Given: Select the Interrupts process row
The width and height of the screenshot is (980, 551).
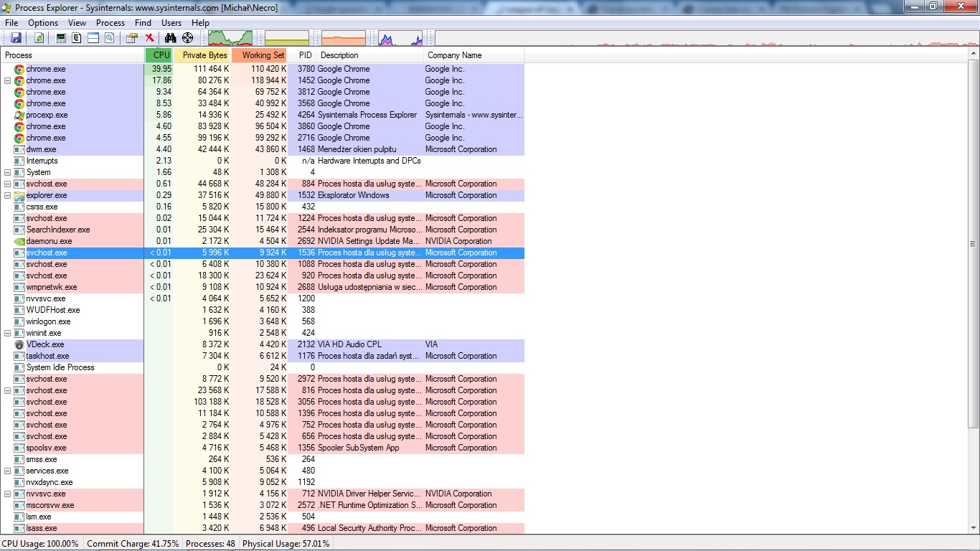Looking at the screenshot, I should click(x=263, y=161).
